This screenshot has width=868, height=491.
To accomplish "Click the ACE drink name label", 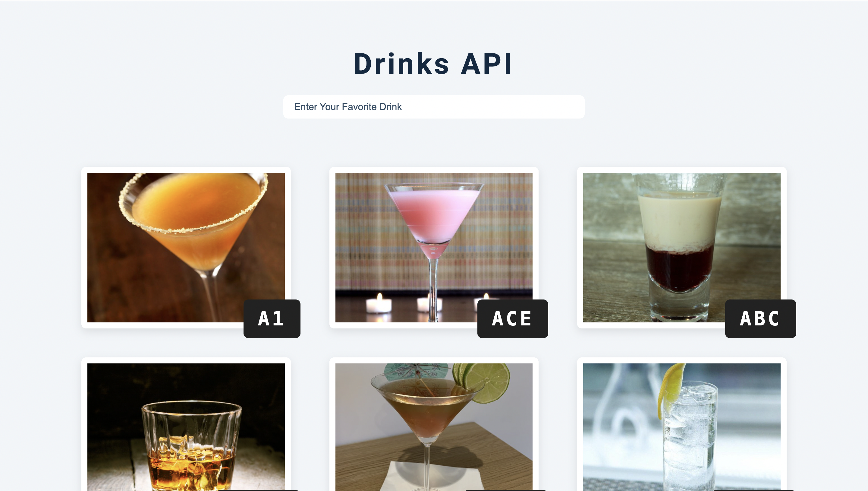I will pos(512,319).
